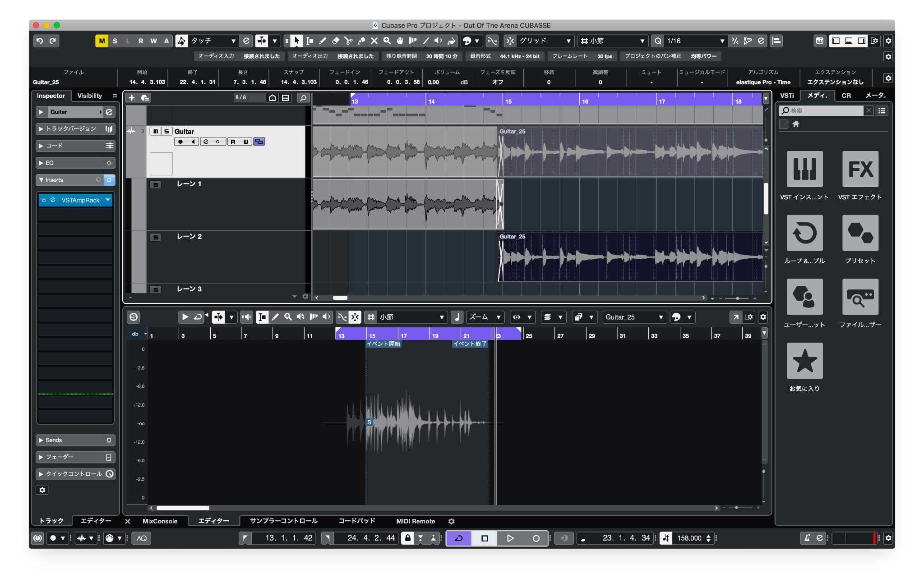Enable record on the Guitar track
Screen dimensions: 924x587
coord(180,142)
